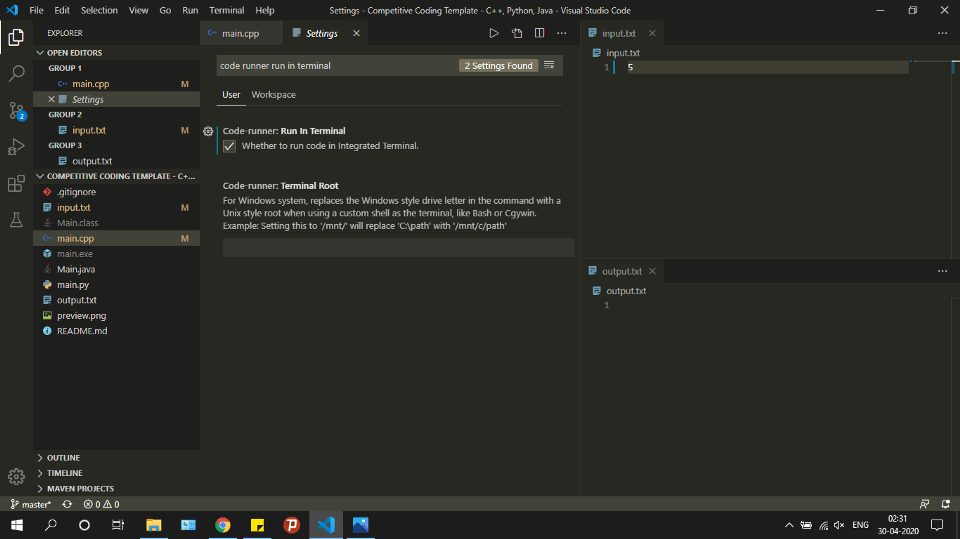Switch to the Workspace settings tab
This screenshot has height=539, width=960.
pos(273,95)
